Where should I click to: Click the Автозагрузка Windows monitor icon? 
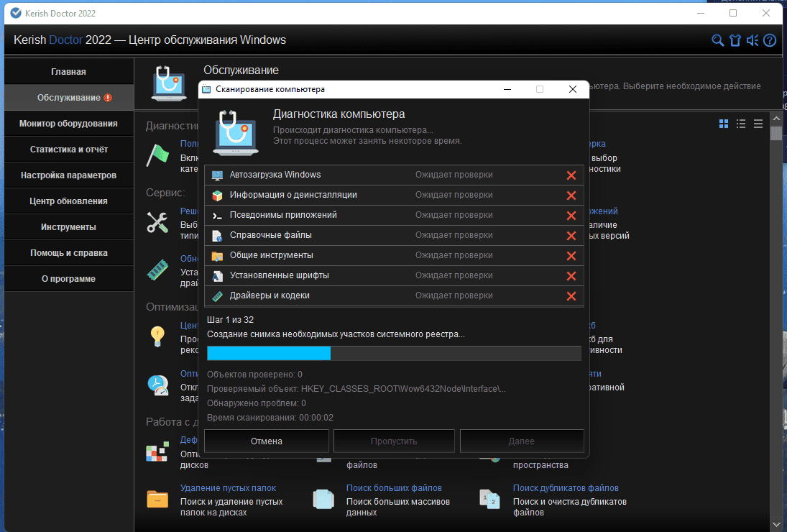(x=217, y=175)
